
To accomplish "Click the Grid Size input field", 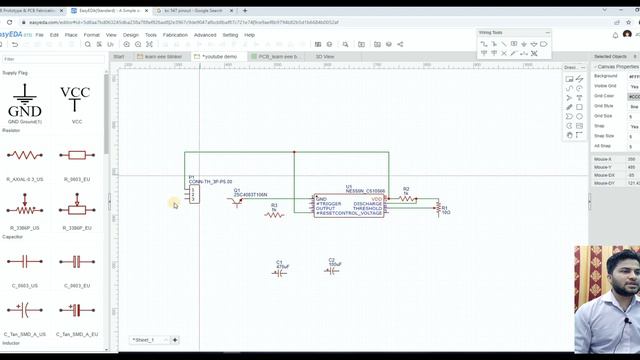I will click(x=634, y=117).
